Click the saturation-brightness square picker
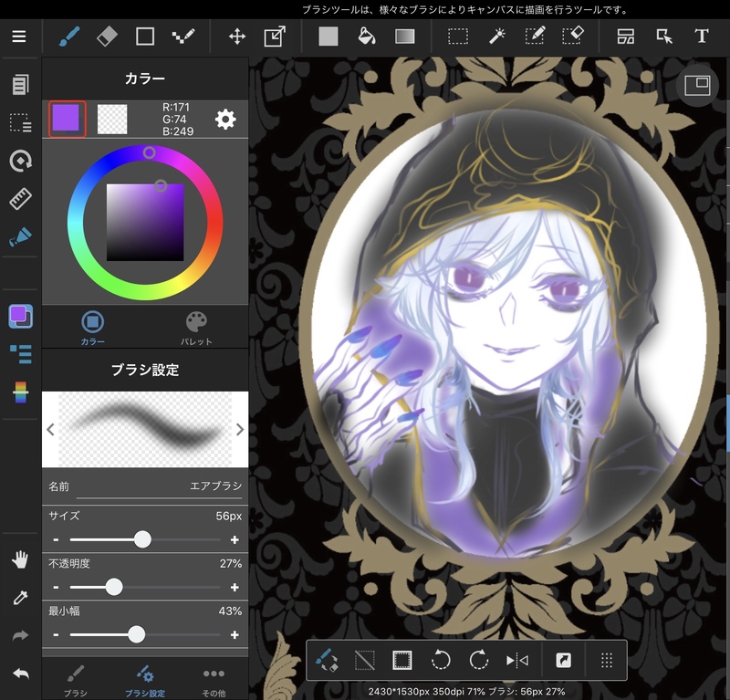Image resolution: width=730 pixels, height=700 pixels. point(161,186)
